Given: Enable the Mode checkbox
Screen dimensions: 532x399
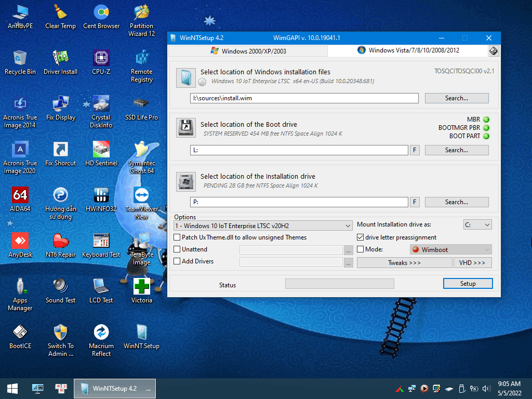Looking at the screenshot, I should click(x=361, y=249).
